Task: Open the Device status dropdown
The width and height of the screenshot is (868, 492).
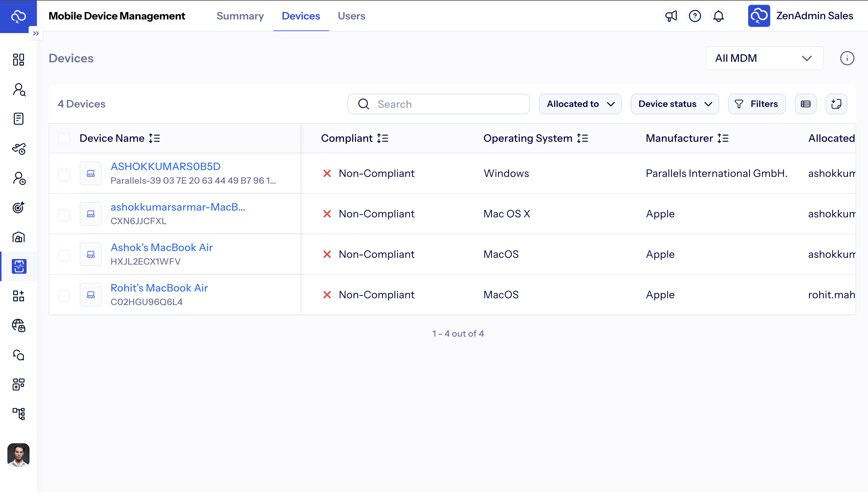Action: click(x=675, y=104)
